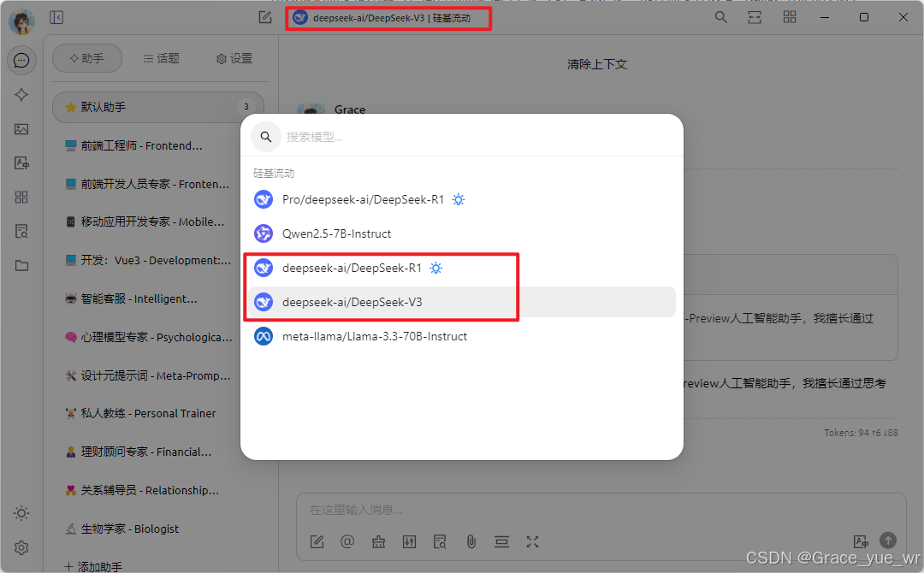Click the 搜索模型 search field

click(x=462, y=137)
